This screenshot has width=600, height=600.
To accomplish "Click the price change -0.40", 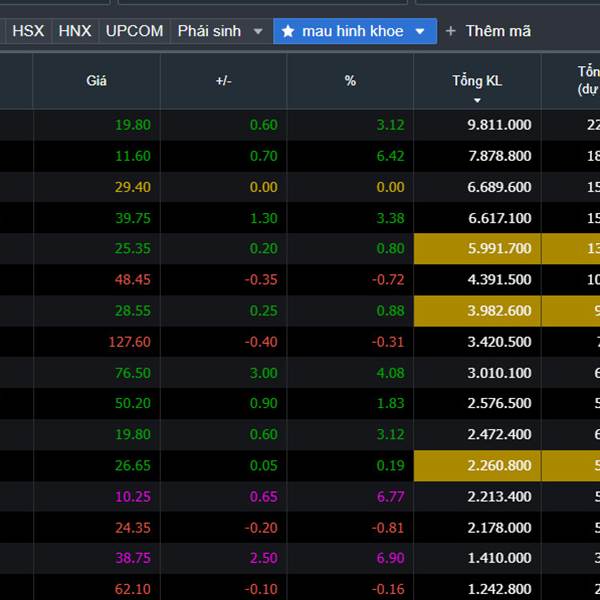I will pyautogui.click(x=261, y=342).
